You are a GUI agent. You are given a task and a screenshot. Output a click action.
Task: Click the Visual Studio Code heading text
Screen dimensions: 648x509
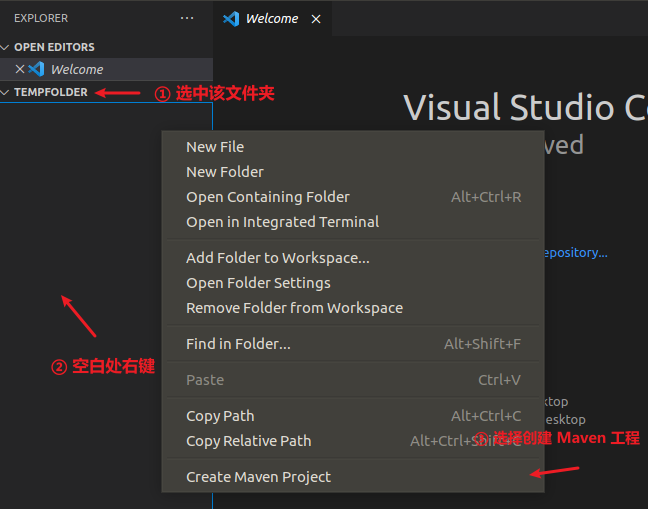coord(525,108)
